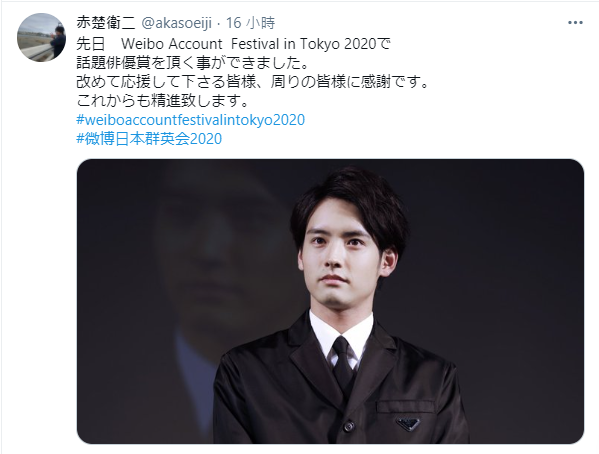Viewport: 599px width, 454px height.
Task: Click the line starting with 先日 Weibo Account
Action: [233, 44]
